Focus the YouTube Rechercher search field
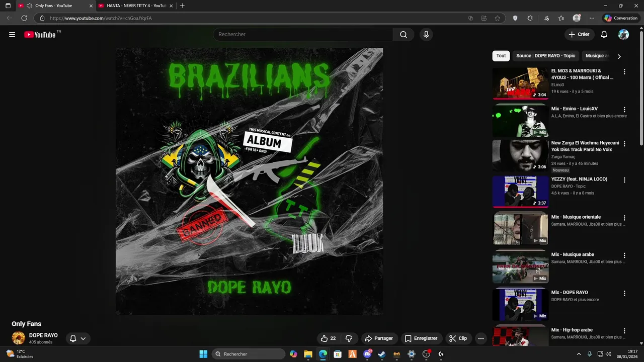Screen dimensions: 644x362 tap(303, 34)
